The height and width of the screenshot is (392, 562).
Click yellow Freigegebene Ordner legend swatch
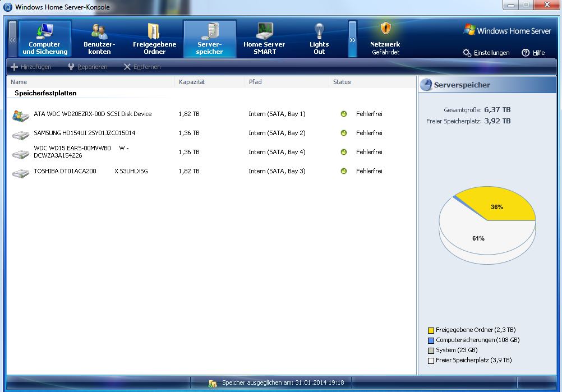click(431, 330)
